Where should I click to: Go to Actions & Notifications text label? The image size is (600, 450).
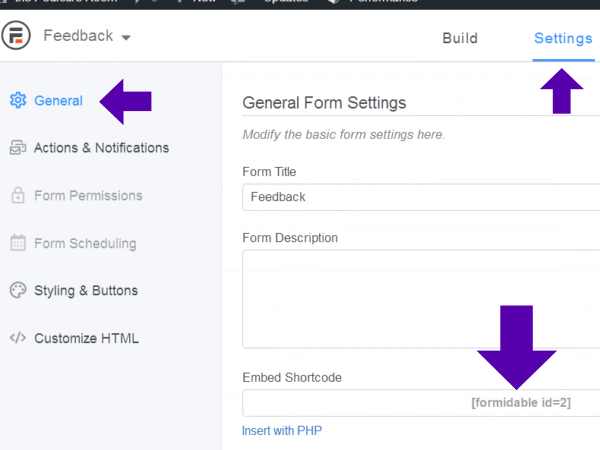(101, 148)
